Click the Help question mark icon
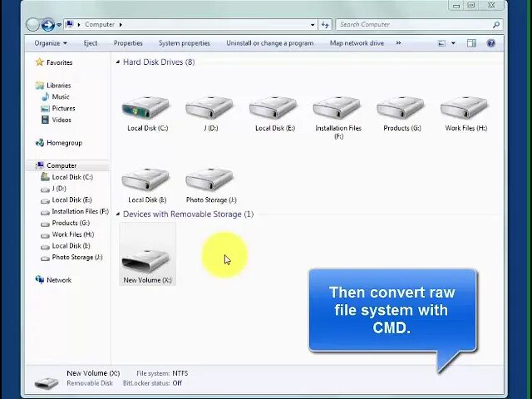 [490, 43]
